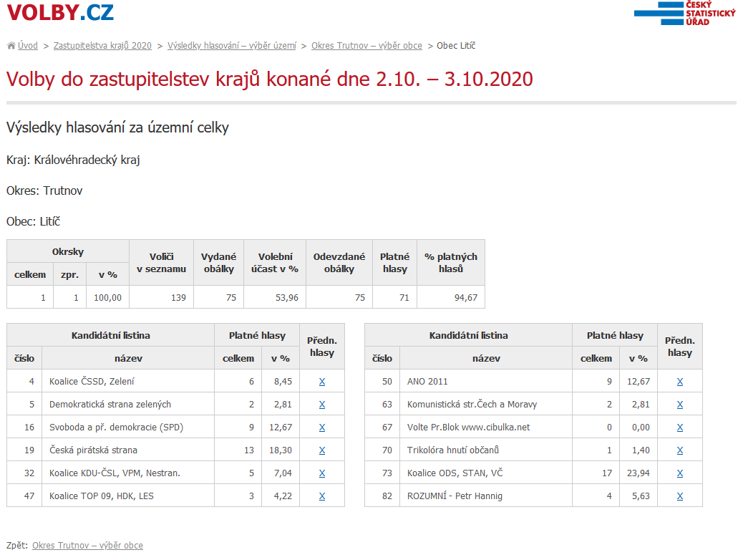This screenshot has height=560, width=738.
Task: Click the VOLBY.CZ site logo
Action: click(60, 12)
